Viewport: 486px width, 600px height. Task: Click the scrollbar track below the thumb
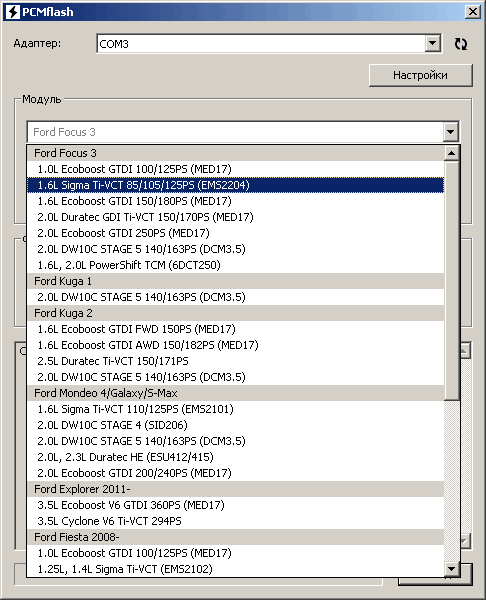pyautogui.click(x=452, y=481)
